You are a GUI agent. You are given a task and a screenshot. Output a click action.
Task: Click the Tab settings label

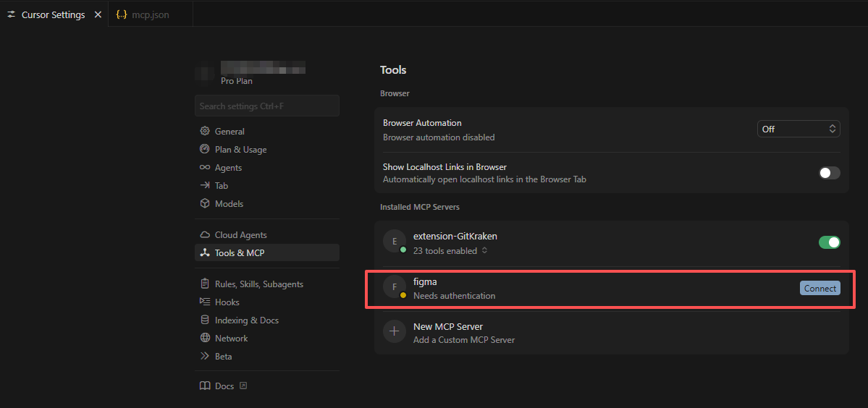[222, 186]
